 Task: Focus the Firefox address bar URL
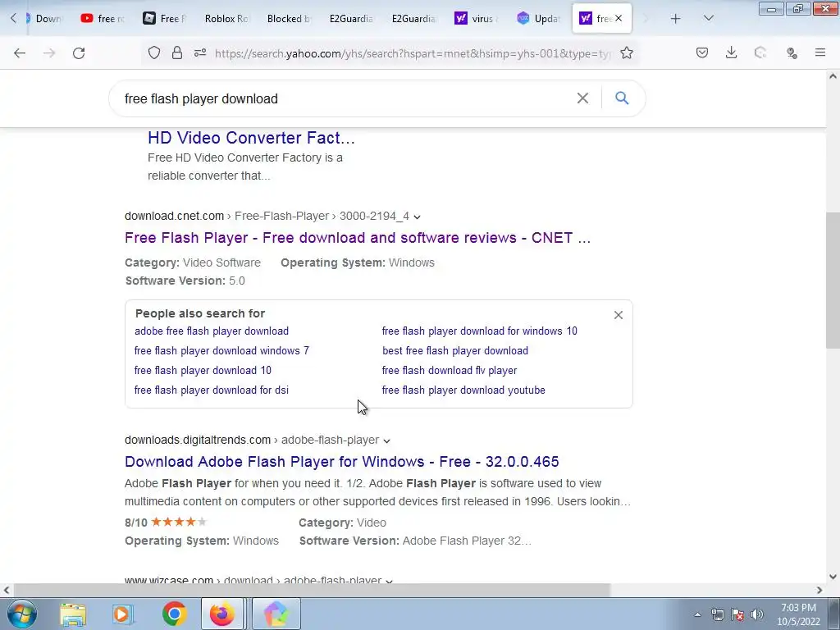coord(413,53)
